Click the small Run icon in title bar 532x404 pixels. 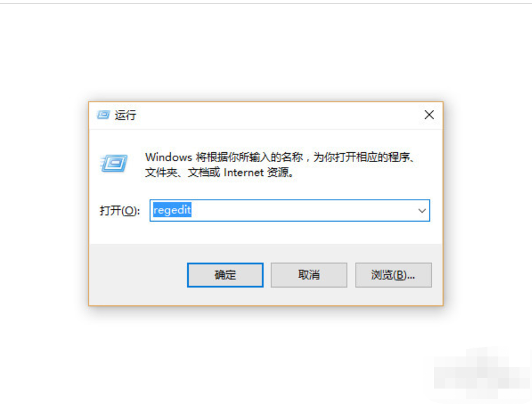point(103,115)
